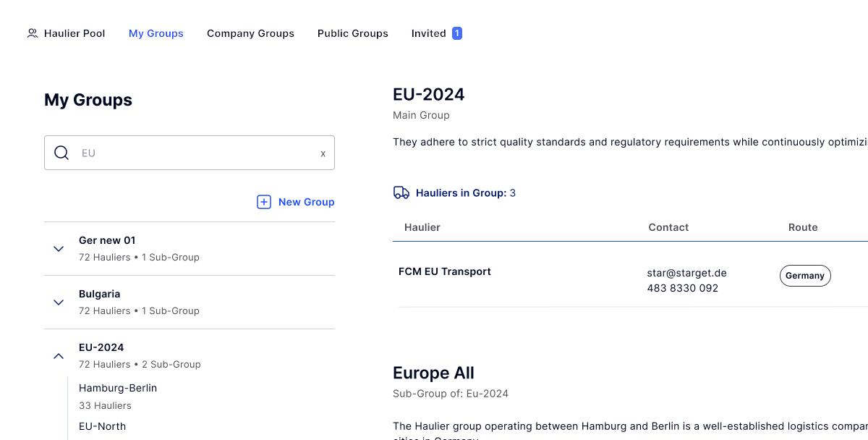The image size is (868, 440).
Task: Select the EU-North sub-group
Action: pyautogui.click(x=102, y=426)
